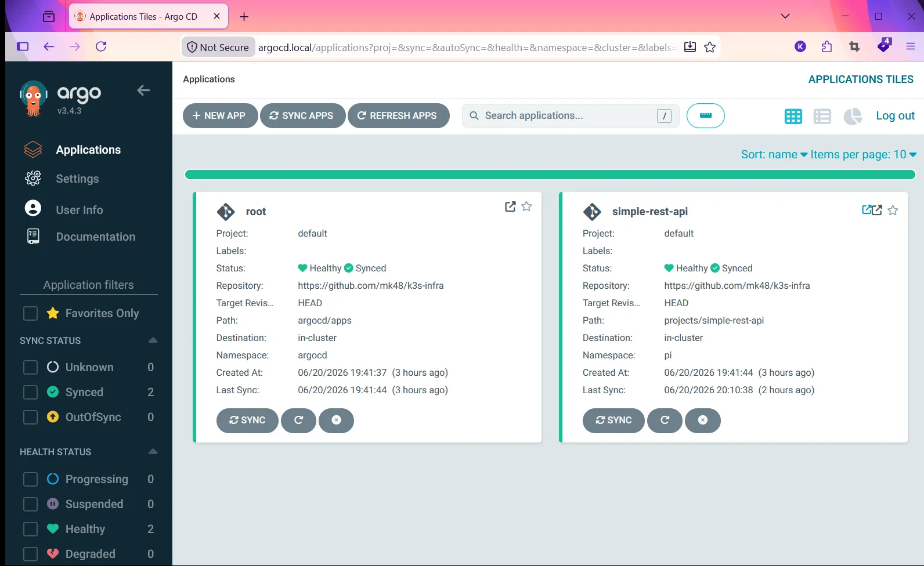Open a new browser tab
Viewport: 924px width, 566px height.
click(x=244, y=16)
